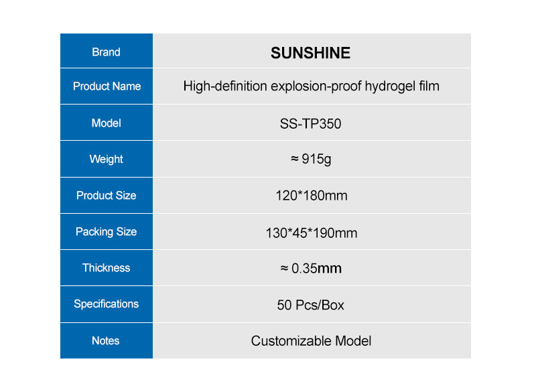Select the ≈ 915g weight value
Viewport: 536px width, 392px height.
point(310,160)
